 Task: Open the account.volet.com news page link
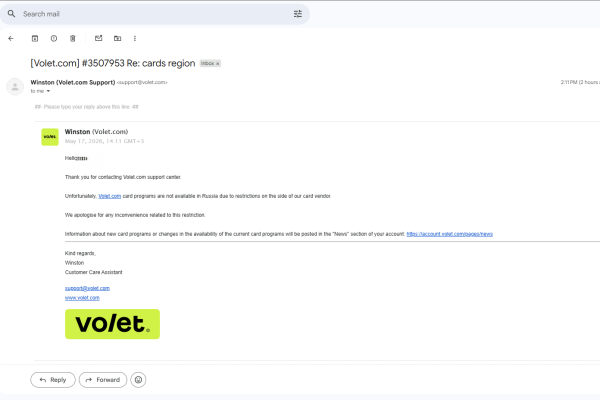(x=450, y=234)
